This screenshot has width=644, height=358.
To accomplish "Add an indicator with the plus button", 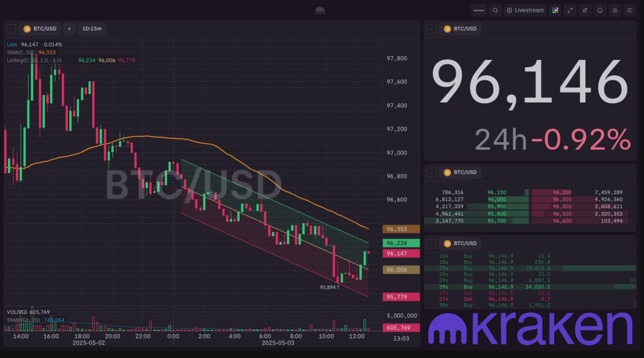I will [69, 29].
